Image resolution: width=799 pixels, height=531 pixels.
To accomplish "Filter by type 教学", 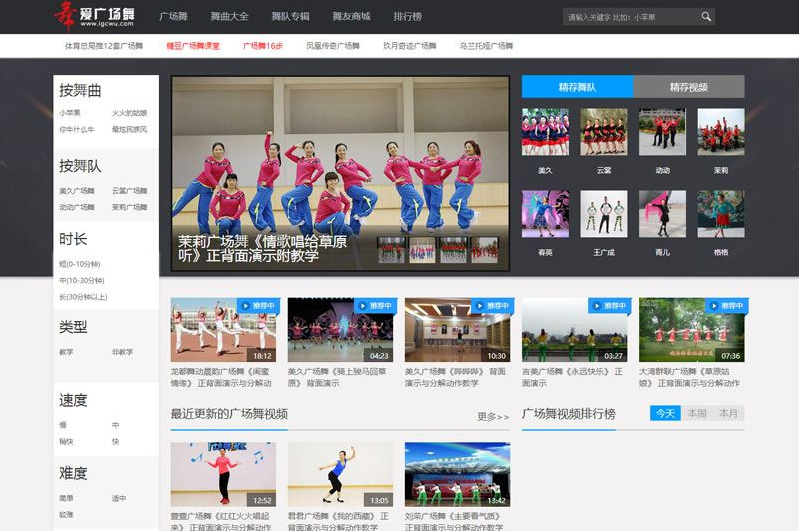I will click(66, 352).
